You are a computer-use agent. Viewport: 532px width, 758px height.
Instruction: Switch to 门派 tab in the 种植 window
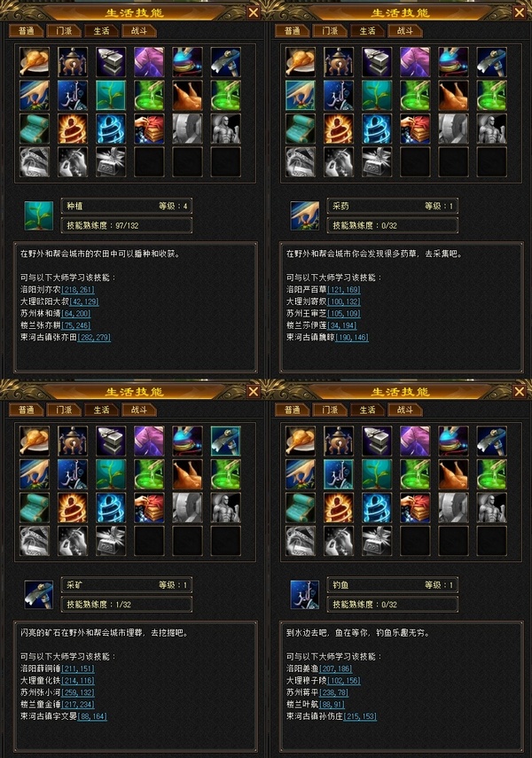64,31
